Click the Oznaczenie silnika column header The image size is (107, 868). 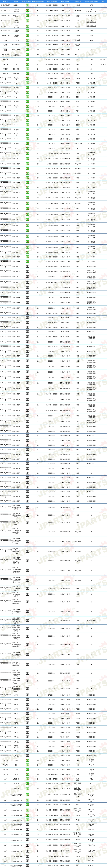(92, 1)
